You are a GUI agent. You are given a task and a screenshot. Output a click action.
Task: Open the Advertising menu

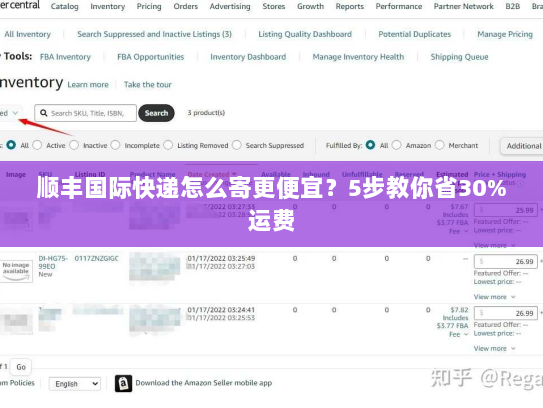click(x=230, y=6)
